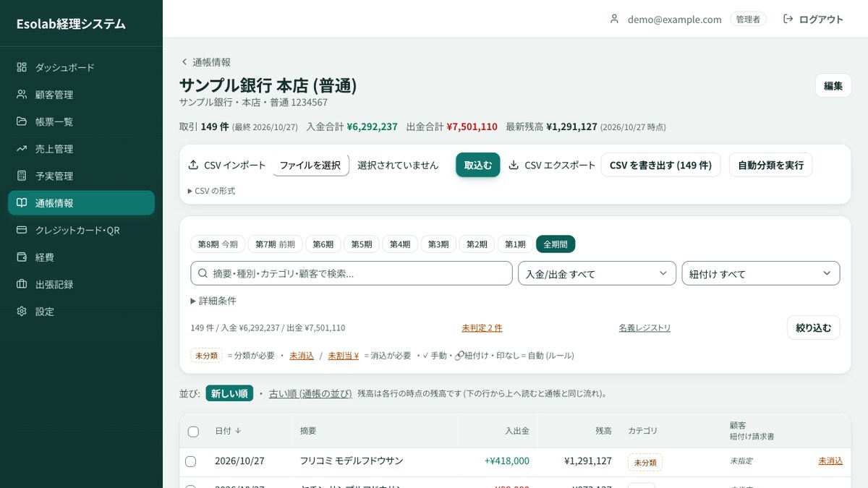Click the 自動分類を実行 button

tap(770, 165)
